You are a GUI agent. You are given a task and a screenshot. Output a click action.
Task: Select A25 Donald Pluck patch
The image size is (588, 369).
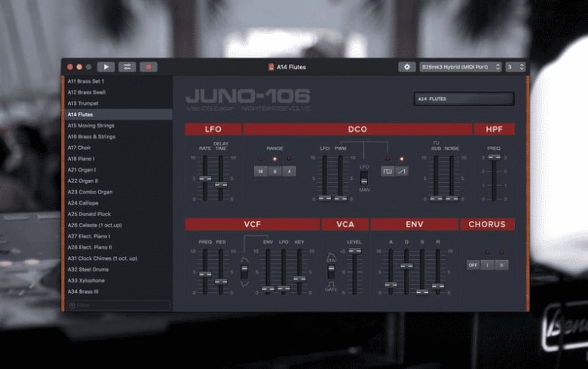(x=118, y=214)
